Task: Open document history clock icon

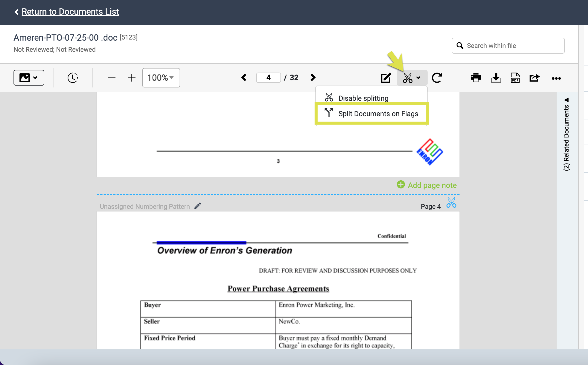Action: [73, 78]
